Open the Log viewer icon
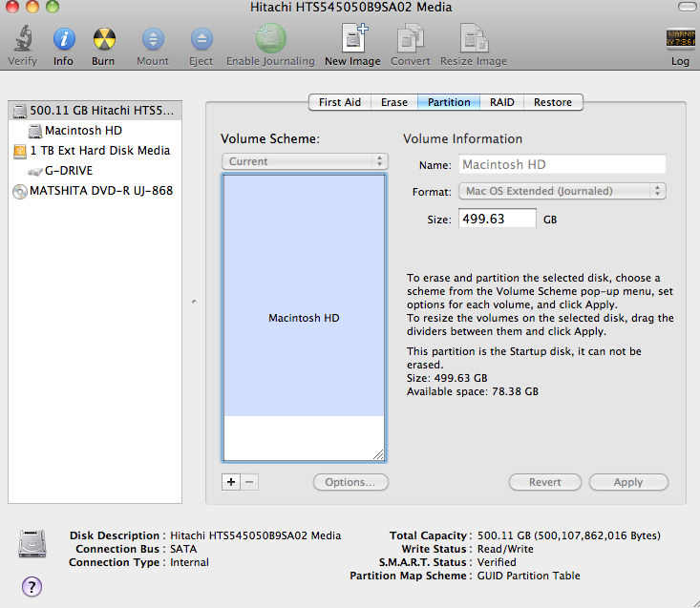 click(x=680, y=38)
